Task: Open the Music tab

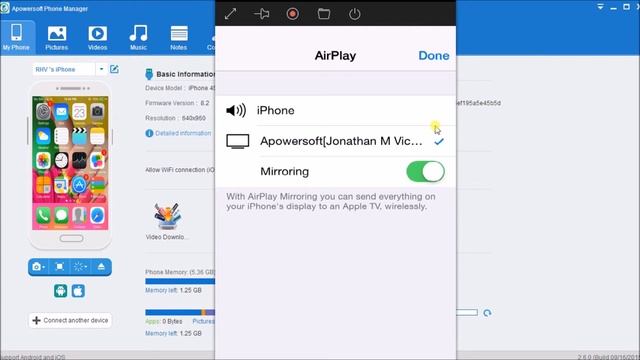Action: pos(138,38)
